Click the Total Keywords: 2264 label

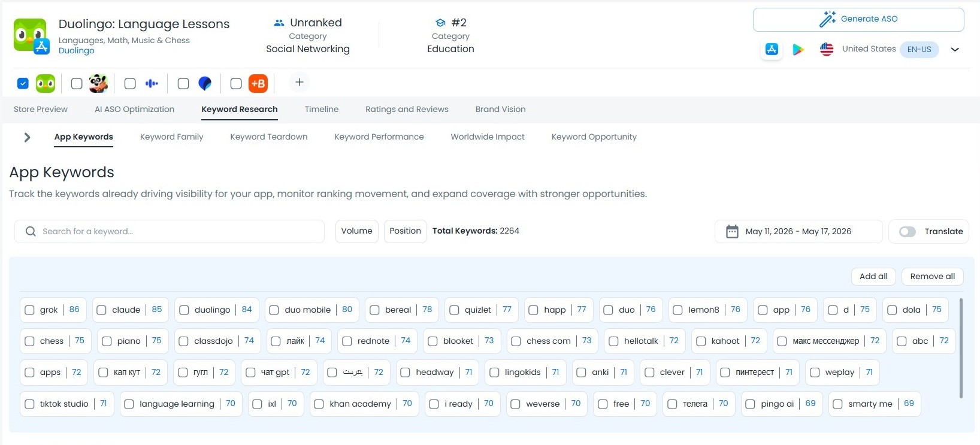click(x=476, y=231)
